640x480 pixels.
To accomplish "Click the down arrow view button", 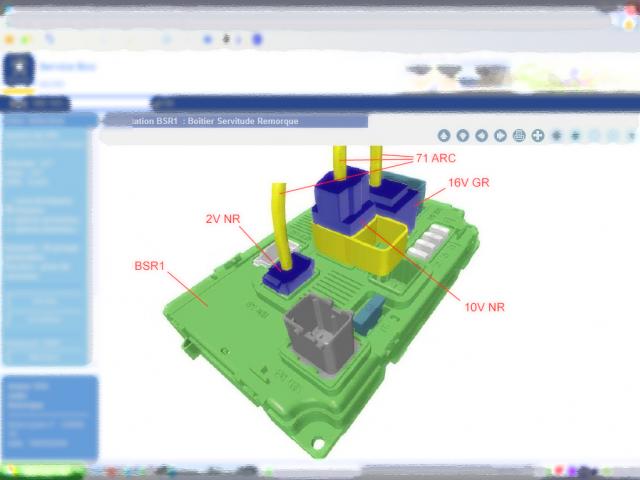I will [462, 136].
